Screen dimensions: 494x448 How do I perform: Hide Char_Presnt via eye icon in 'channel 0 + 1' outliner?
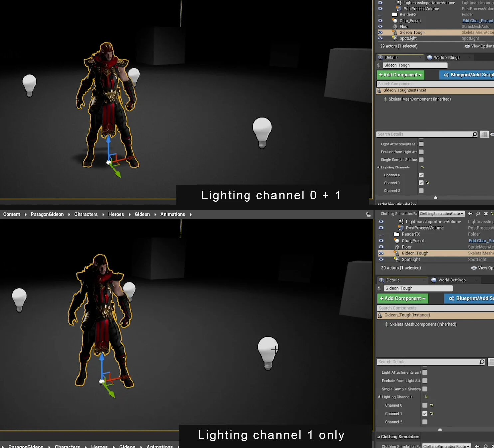[380, 21]
